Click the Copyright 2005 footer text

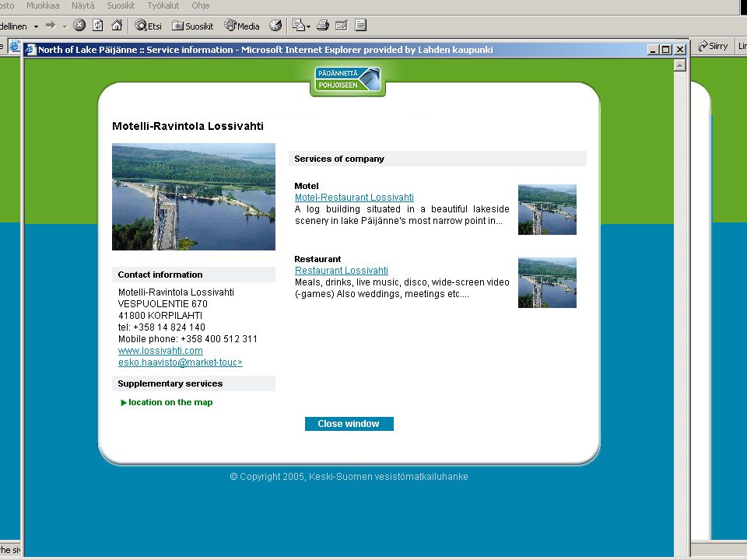point(349,477)
